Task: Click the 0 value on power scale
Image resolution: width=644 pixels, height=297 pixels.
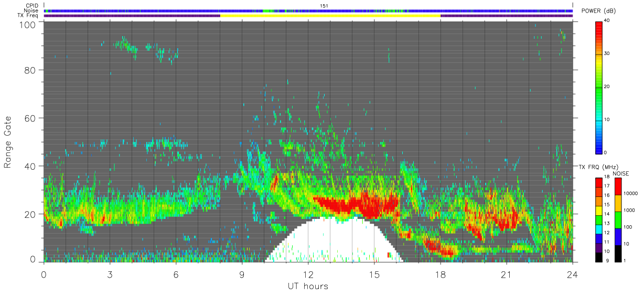Action: tap(606, 152)
